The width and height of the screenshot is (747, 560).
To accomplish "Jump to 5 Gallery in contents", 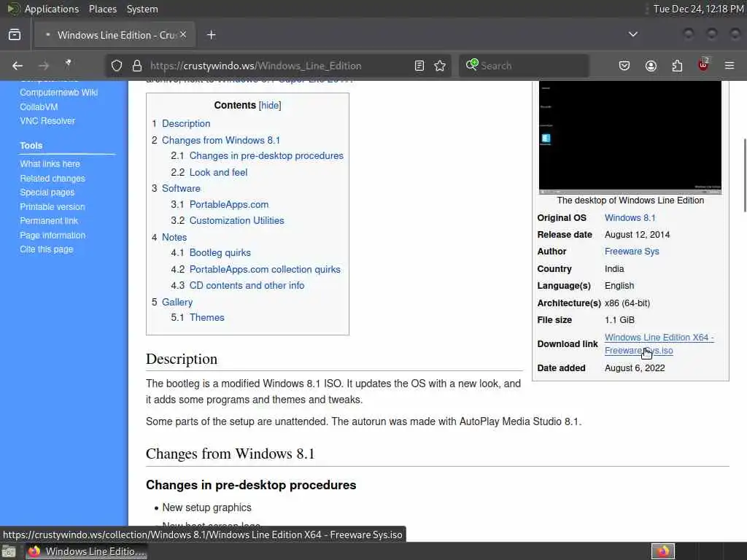I will (x=177, y=303).
